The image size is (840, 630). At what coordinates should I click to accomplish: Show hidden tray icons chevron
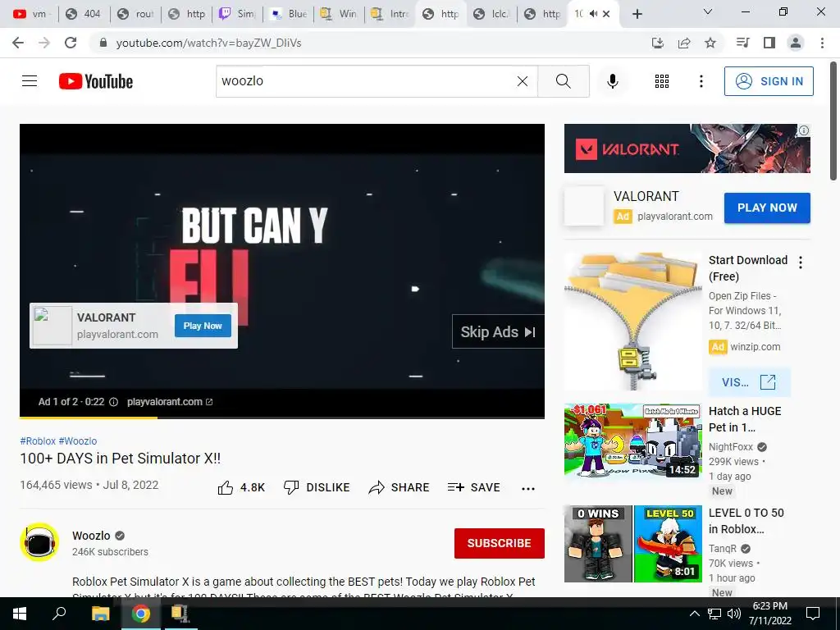click(x=694, y=614)
